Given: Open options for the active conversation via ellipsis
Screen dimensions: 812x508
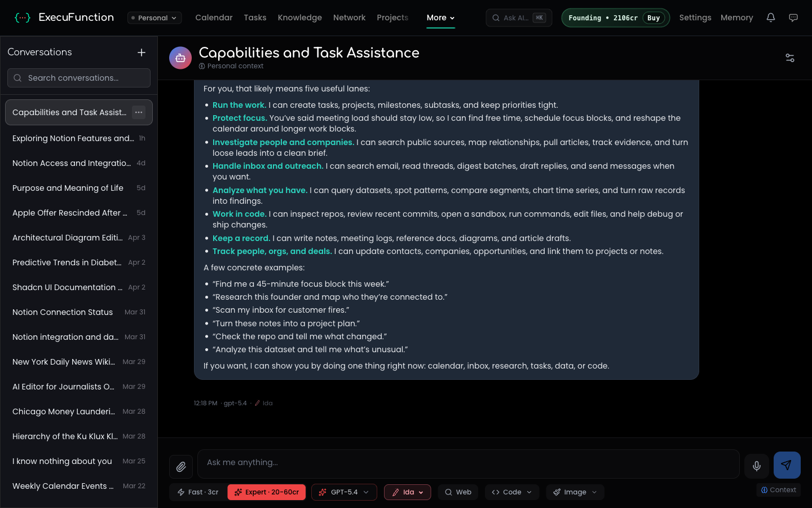Looking at the screenshot, I should click(139, 112).
